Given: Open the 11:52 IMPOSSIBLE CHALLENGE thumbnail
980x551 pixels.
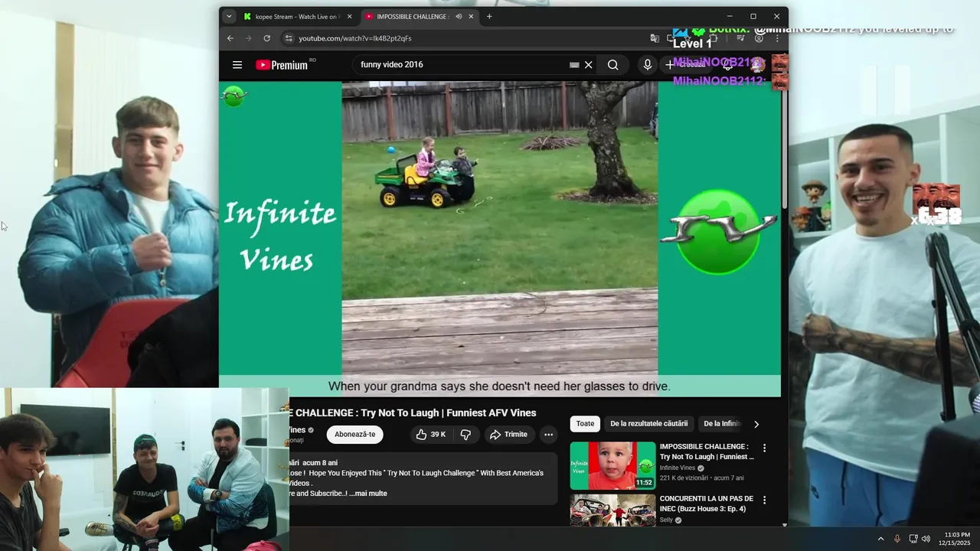Looking at the screenshot, I should (x=612, y=465).
